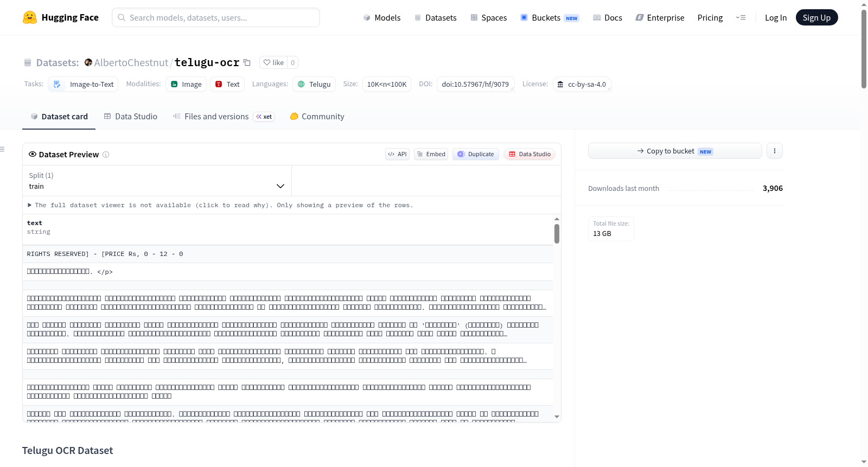Viewport: 868px width, 467px height.
Task: Click the 3,906 downloads value
Action: click(x=773, y=188)
